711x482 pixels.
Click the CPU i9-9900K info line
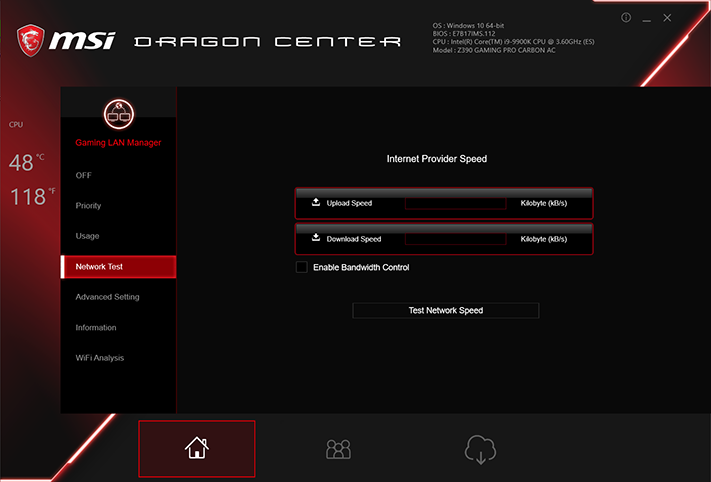click(513, 42)
